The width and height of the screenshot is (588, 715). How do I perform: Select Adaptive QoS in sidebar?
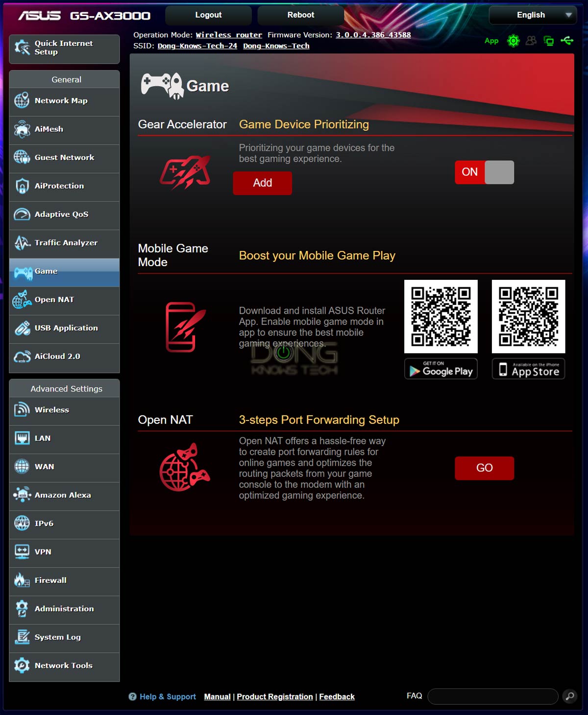point(64,215)
